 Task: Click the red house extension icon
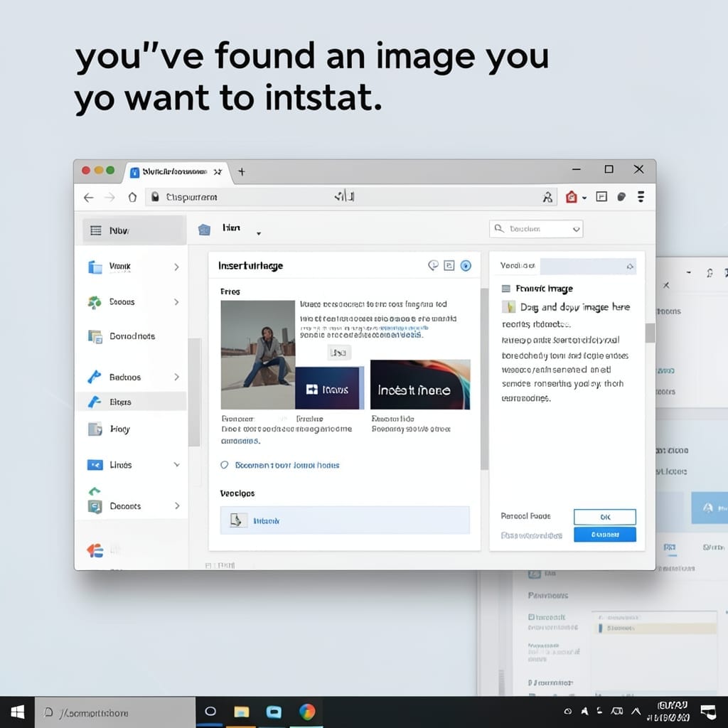[571, 198]
